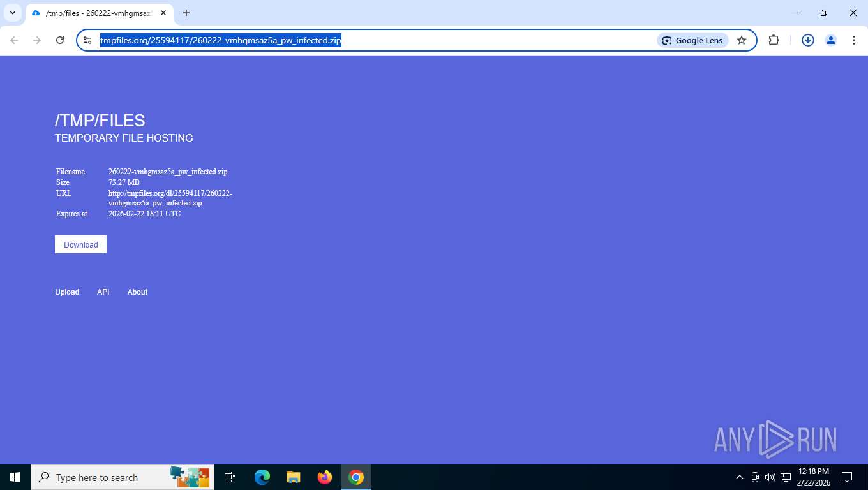The image size is (868, 490).
Task: Open the About link
Action: point(137,292)
